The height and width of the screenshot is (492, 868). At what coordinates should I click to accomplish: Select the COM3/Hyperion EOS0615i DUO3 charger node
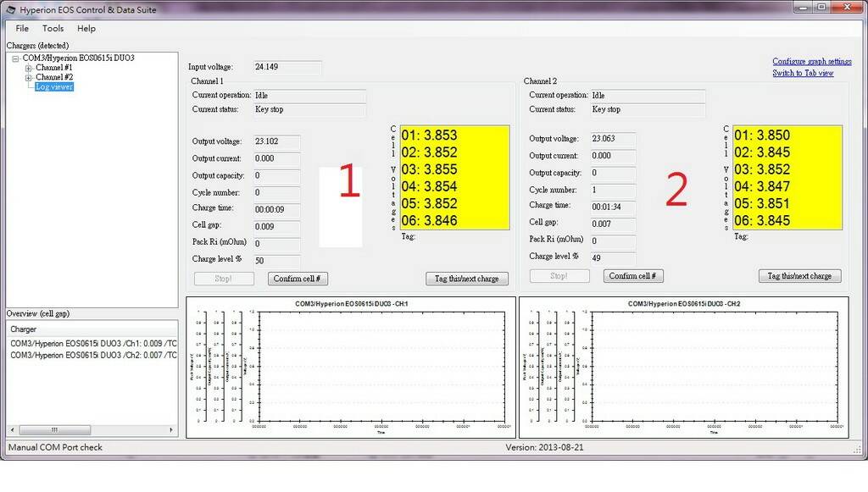[x=78, y=58]
